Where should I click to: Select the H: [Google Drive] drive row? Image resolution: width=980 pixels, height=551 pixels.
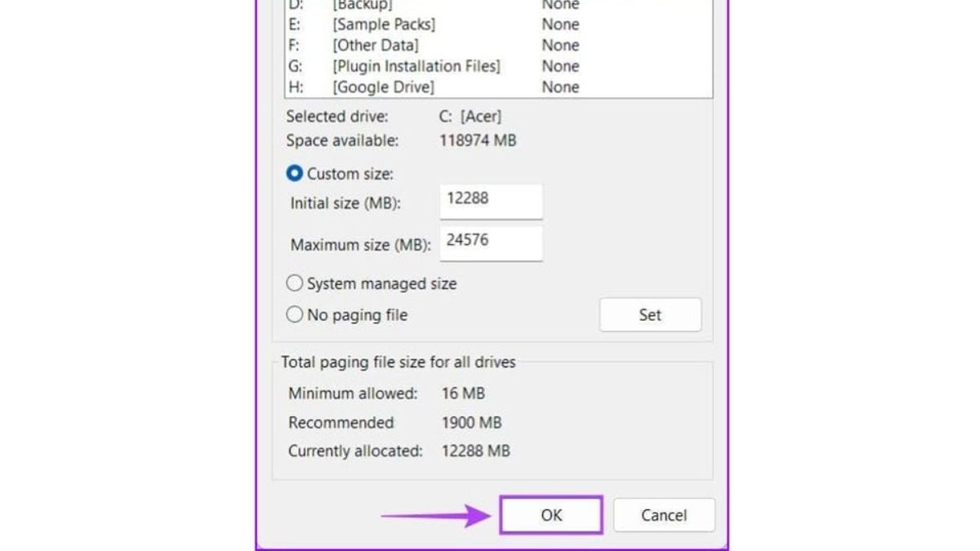click(383, 87)
